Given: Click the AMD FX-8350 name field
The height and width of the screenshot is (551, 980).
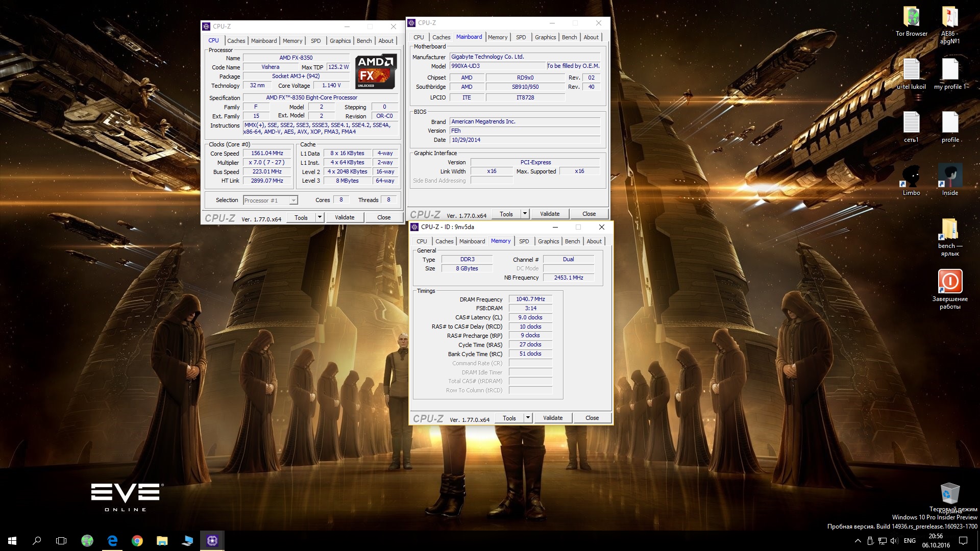Looking at the screenshot, I should tap(296, 58).
